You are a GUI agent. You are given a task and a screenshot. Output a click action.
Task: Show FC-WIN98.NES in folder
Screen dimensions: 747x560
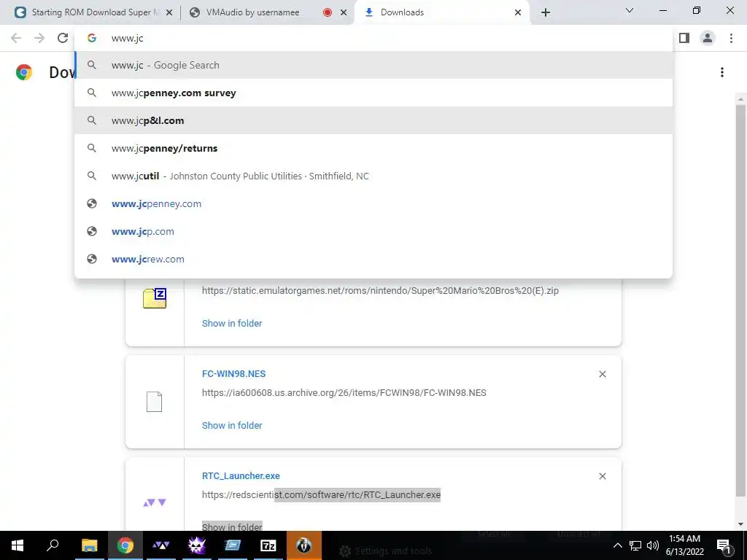pos(232,425)
